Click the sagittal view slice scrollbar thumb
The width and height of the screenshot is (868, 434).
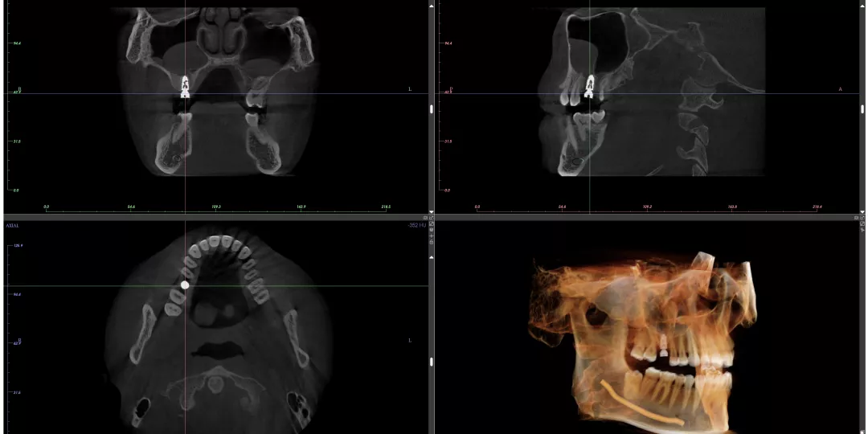coord(862,109)
